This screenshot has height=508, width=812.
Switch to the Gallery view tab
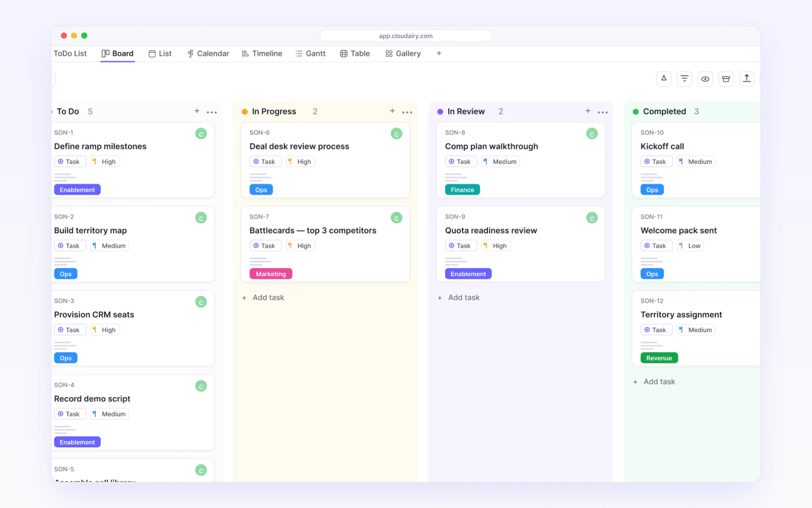tap(403, 54)
